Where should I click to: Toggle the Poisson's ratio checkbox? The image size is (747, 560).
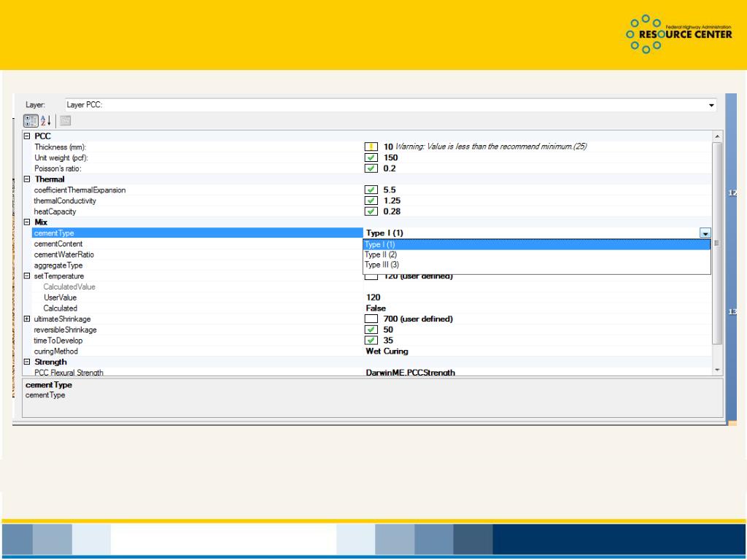(371, 168)
